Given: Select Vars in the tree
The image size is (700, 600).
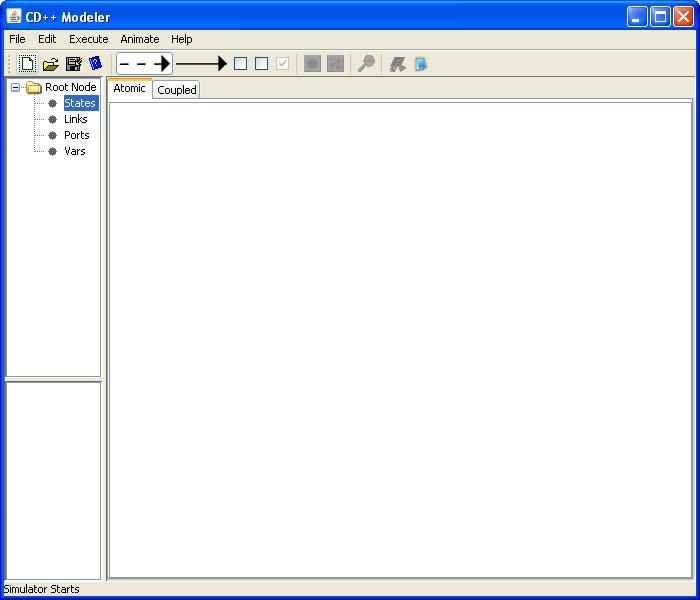Looking at the screenshot, I should [x=75, y=151].
